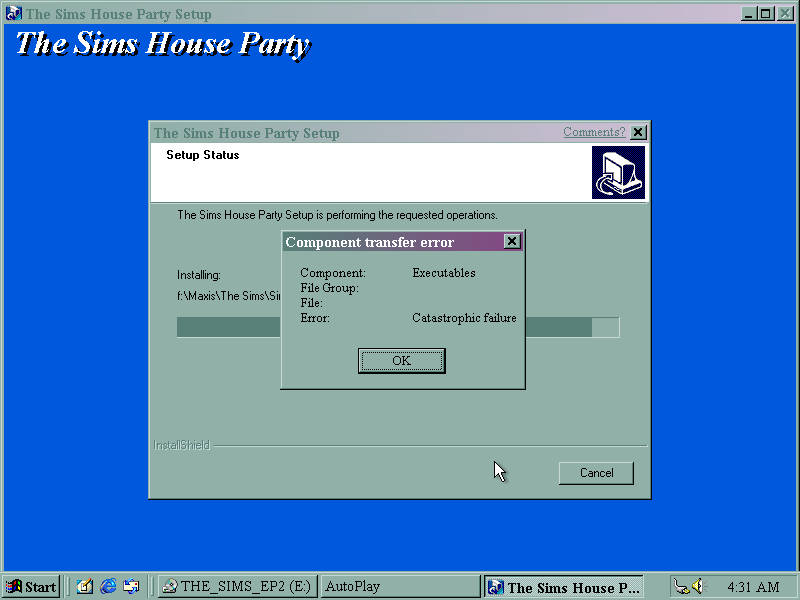
Task: Switch to THE_SIMS_EP2 (E:) taskbar window
Action: tap(238, 587)
